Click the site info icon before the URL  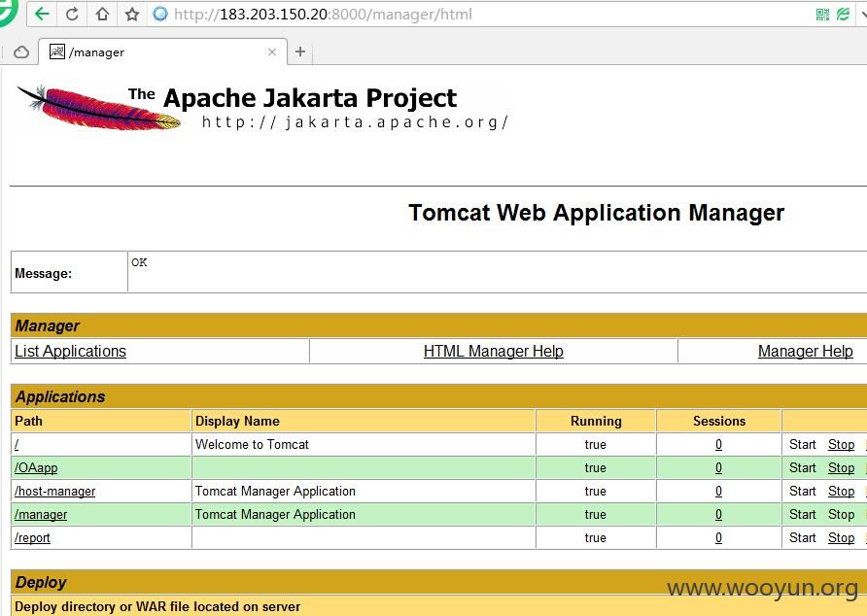[x=160, y=14]
